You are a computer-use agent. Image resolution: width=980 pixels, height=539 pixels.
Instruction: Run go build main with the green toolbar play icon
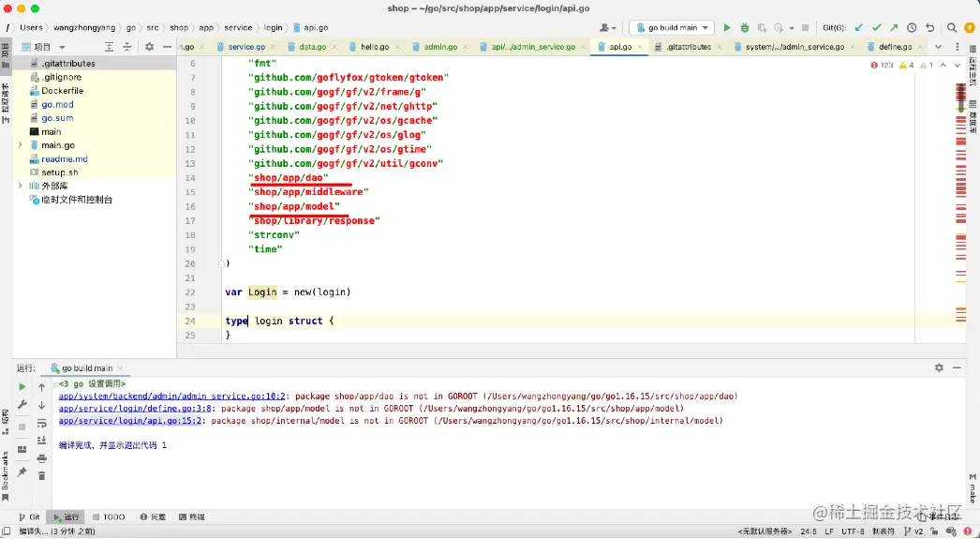[727, 27]
